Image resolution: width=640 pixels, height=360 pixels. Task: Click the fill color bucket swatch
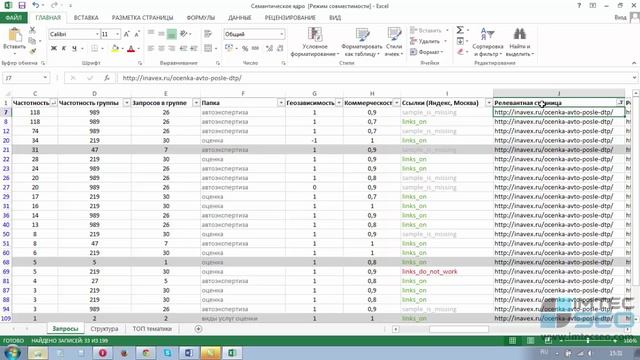click(x=115, y=49)
